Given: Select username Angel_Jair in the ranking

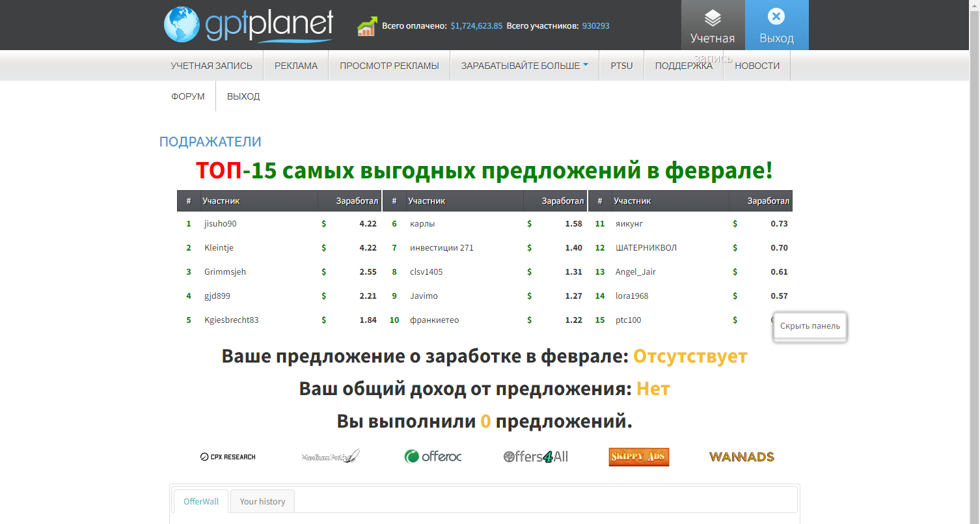Looking at the screenshot, I should (x=636, y=272).
